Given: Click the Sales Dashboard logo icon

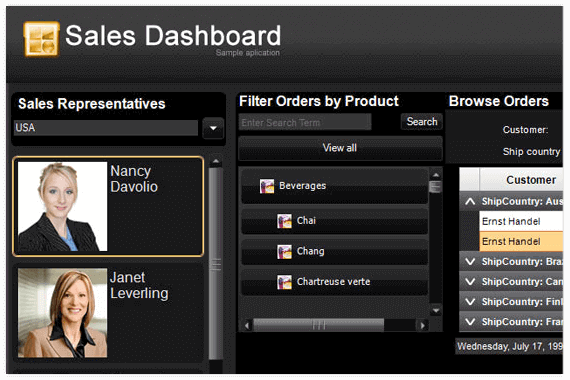Looking at the screenshot, I should click(41, 39).
